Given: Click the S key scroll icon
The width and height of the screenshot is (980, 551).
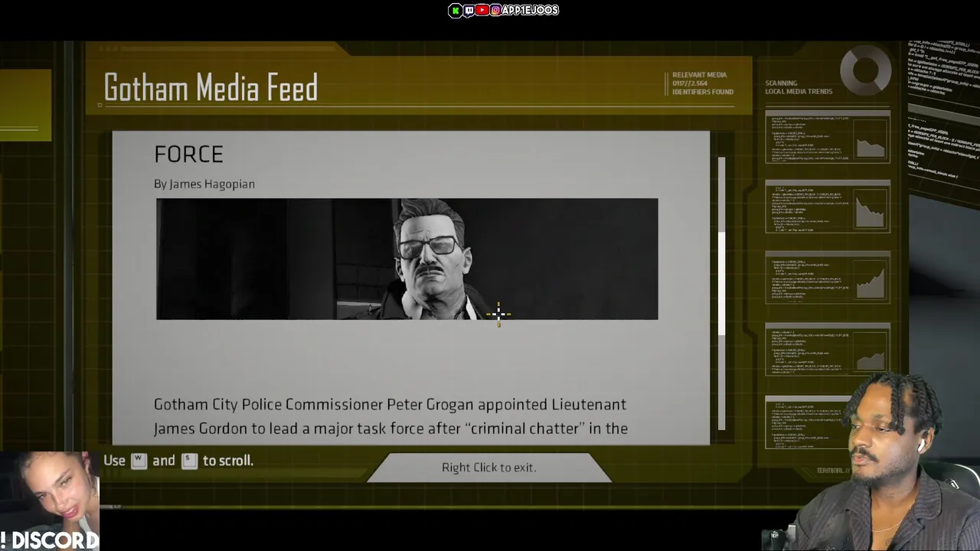Looking at the screenshot, I should pyautogui.click(x=189, y=461).
